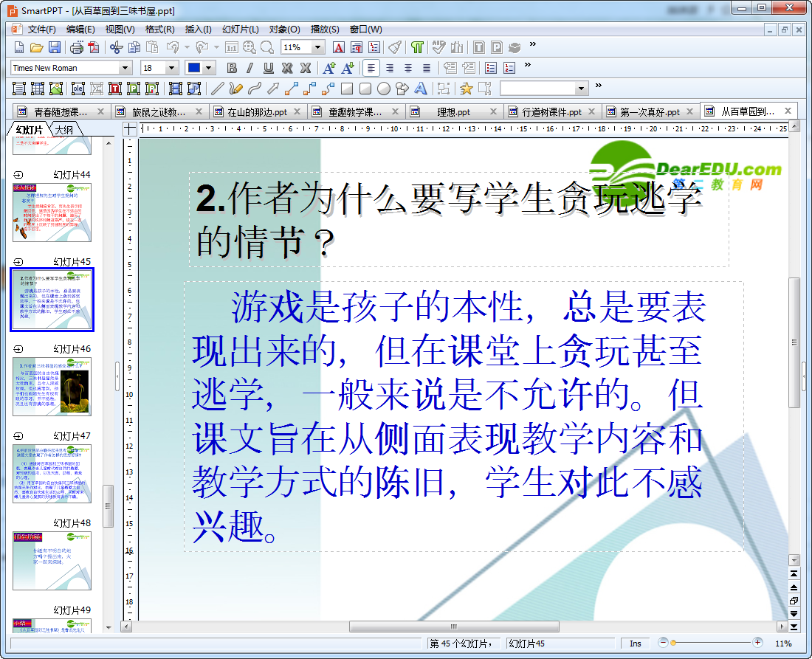812x659 pixels.
Task: Open a file with the folder icon
Action: point(36,48)
